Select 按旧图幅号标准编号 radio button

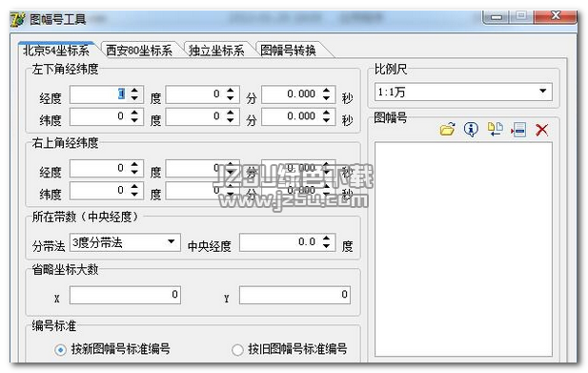tap(237, 350)
